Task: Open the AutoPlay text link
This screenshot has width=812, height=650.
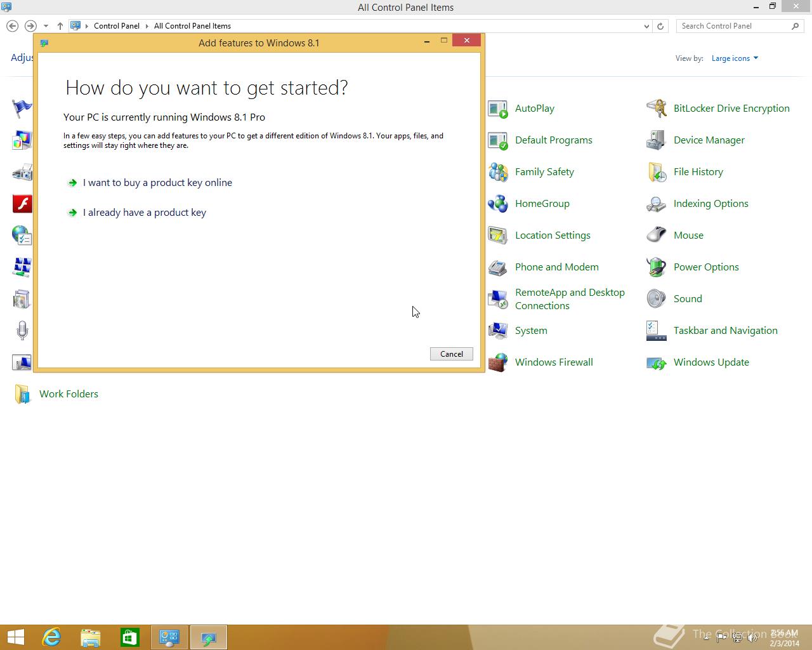Action: [x=535, y=109]
